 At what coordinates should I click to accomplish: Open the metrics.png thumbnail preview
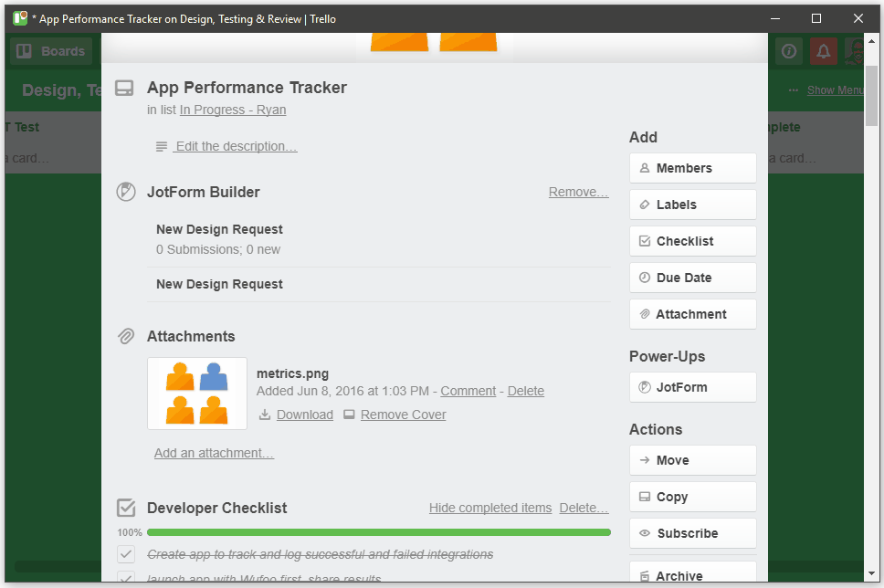[197, 394]
